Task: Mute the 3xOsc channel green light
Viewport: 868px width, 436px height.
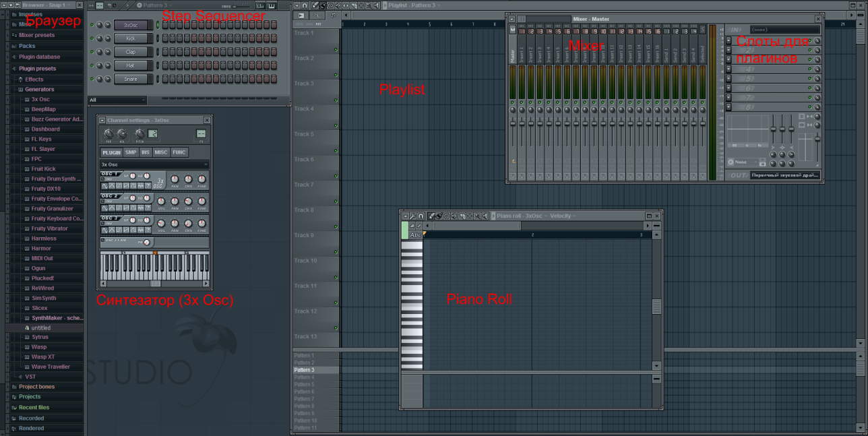Action: tap(92, 25)
